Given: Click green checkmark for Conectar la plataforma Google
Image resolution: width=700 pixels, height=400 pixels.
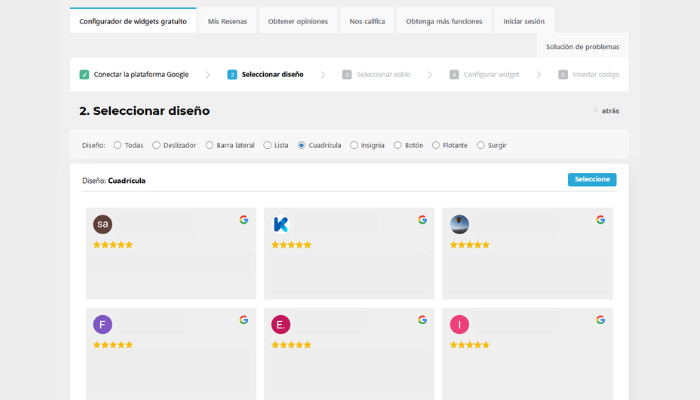Looking at the screenshot, I should (x=85, y=74).
